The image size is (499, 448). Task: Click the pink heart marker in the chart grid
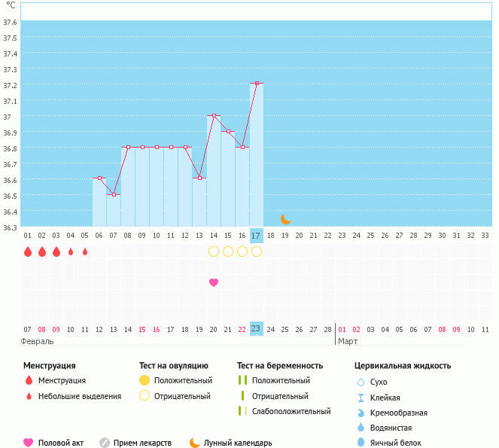pos(214,282)
